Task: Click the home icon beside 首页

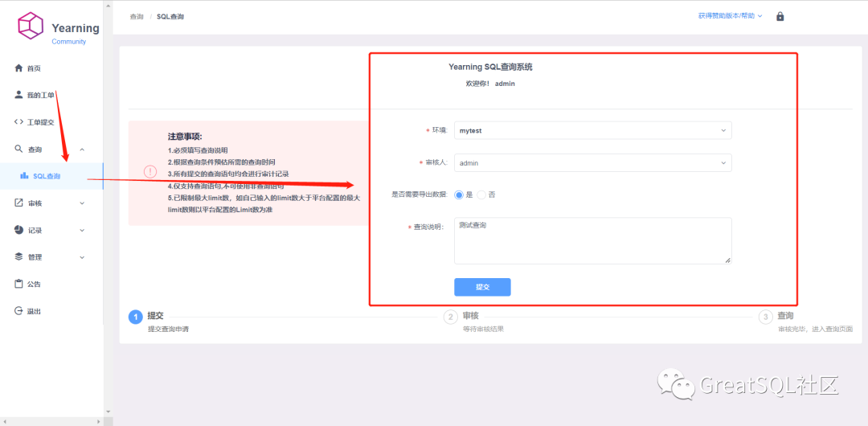Action: coord(18,68)
